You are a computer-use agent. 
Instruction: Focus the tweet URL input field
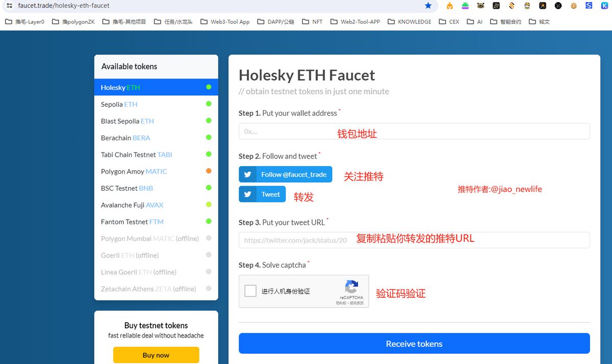(x=414, y=240)
